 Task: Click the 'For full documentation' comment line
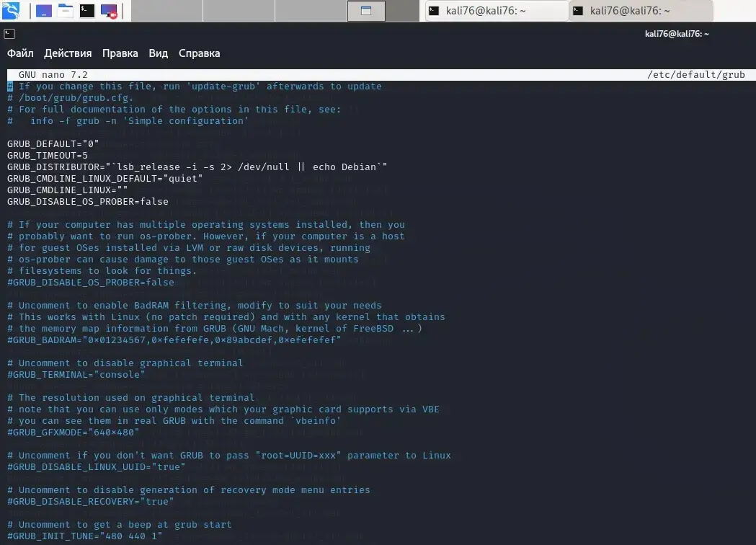[x=174, y=110]
